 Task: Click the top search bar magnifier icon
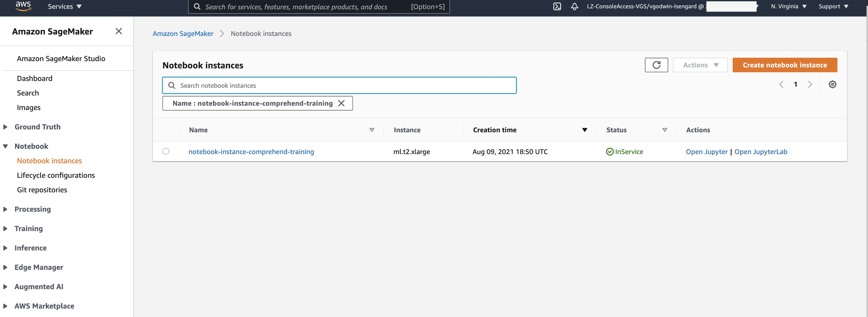pos(197,7)
